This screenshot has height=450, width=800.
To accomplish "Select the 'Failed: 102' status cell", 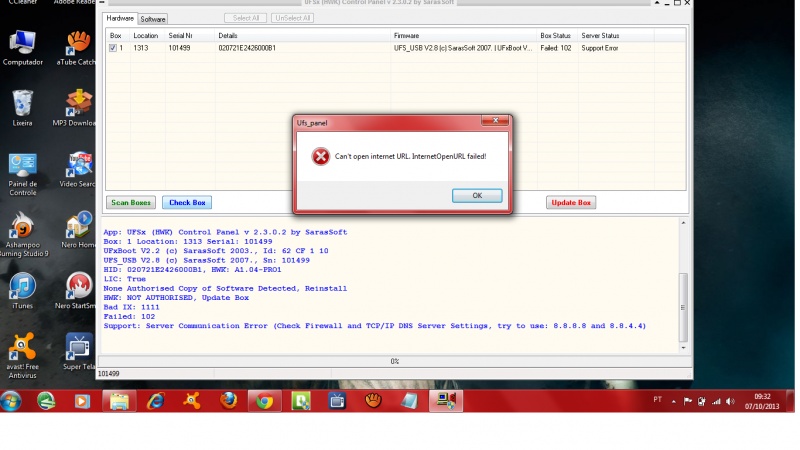I will pos(556,48).
